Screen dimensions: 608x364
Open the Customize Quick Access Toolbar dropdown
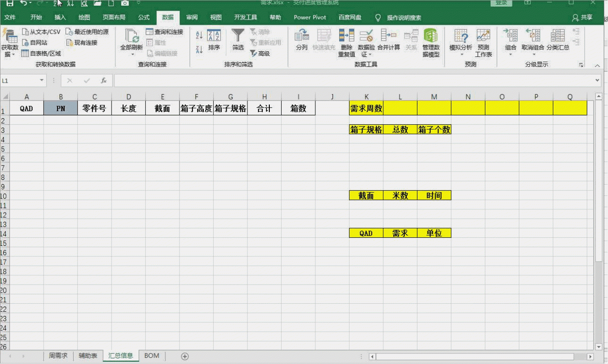click(138, 3)
